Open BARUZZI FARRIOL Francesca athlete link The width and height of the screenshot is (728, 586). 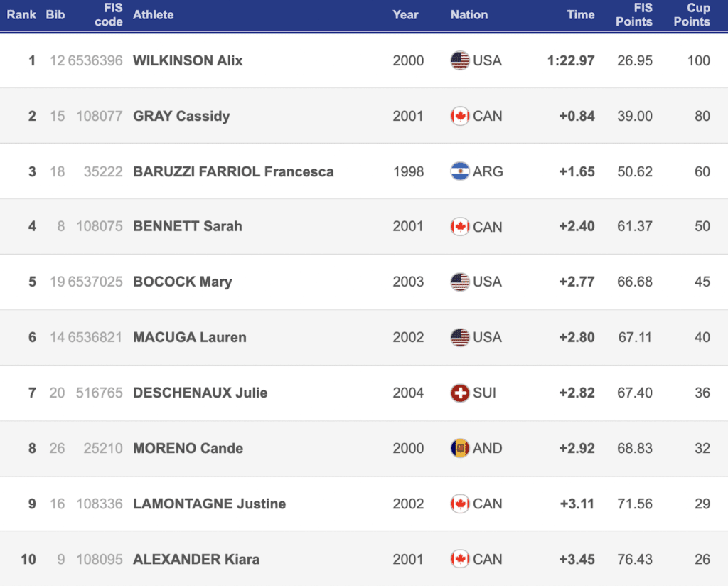pos(233,171)
